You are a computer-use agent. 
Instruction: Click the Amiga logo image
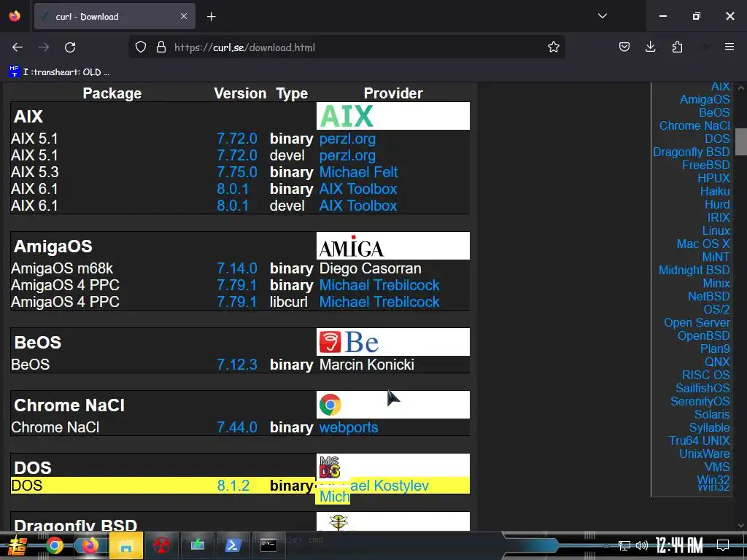pos(352,246)
